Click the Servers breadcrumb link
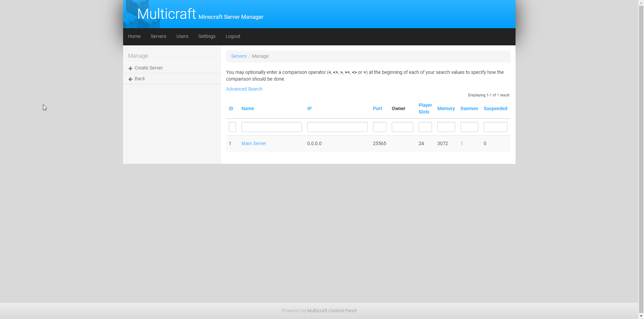The width and height of the screenshot is (644, 319). point(239,56)
